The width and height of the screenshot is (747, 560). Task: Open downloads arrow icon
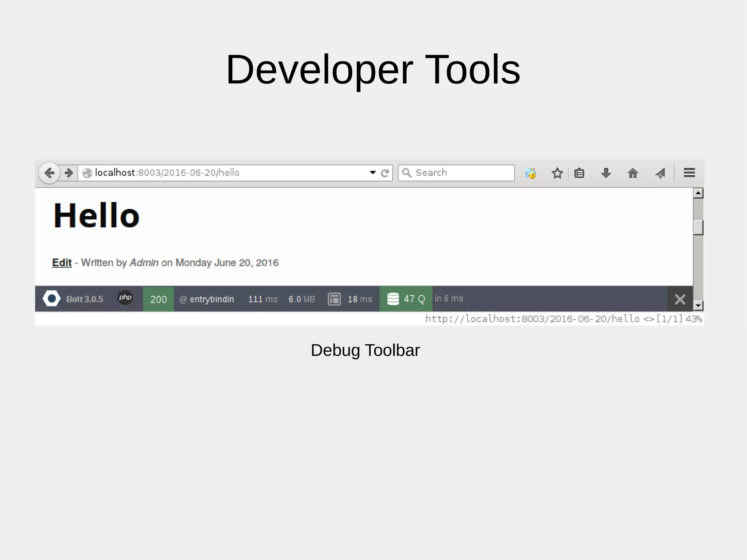click(x=606, y=173)
